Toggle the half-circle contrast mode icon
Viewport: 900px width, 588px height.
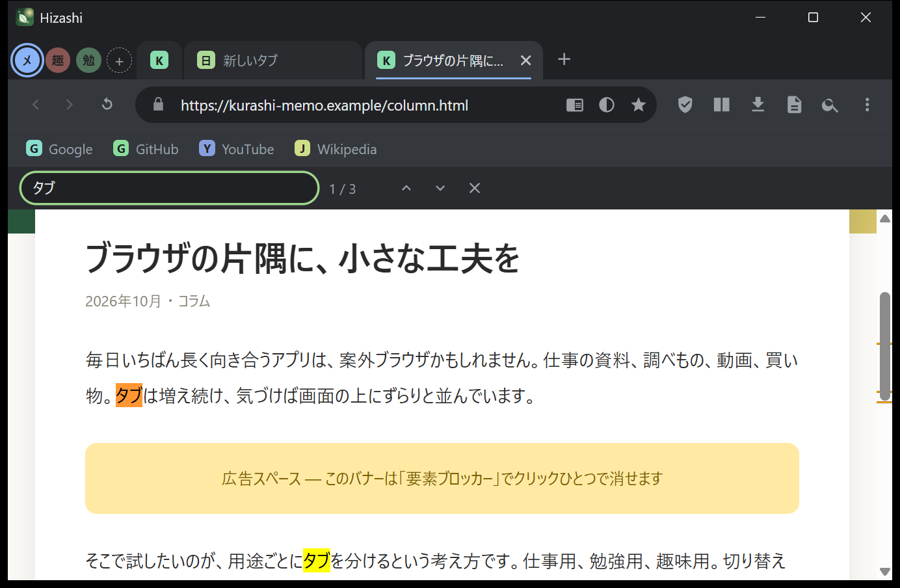pyautogui.click(x=607, y=105)
